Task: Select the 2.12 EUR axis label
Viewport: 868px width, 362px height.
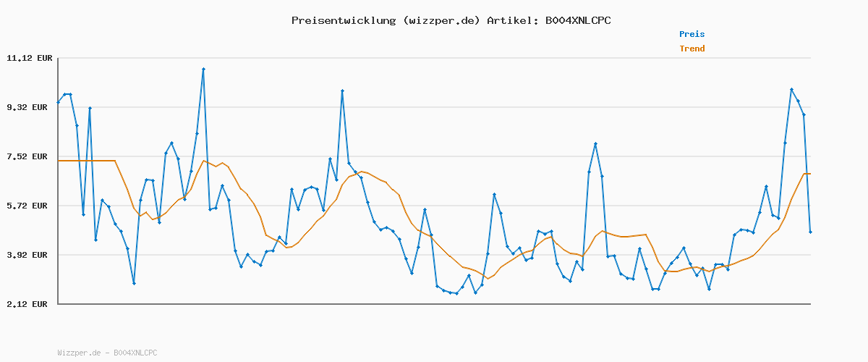Action: click(29, 304)
